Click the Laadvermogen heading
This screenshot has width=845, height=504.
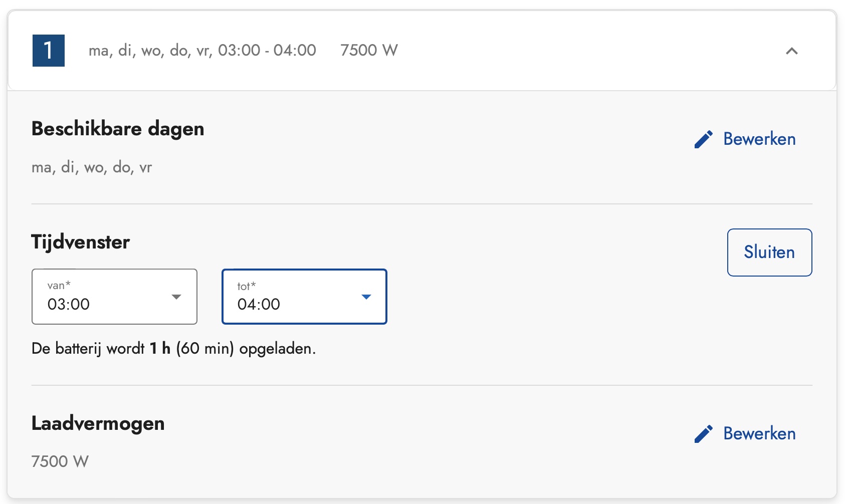click(x=98, y=423)
